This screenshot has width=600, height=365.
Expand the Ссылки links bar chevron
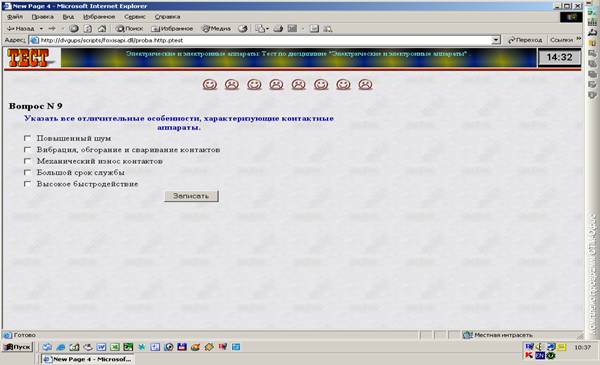[579, 39]
